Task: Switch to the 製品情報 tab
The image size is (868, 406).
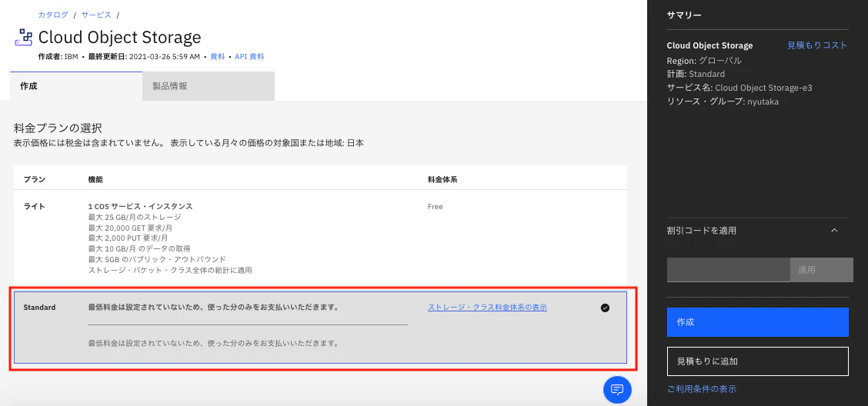Action: pyautogui.click(x=209, y=86)
